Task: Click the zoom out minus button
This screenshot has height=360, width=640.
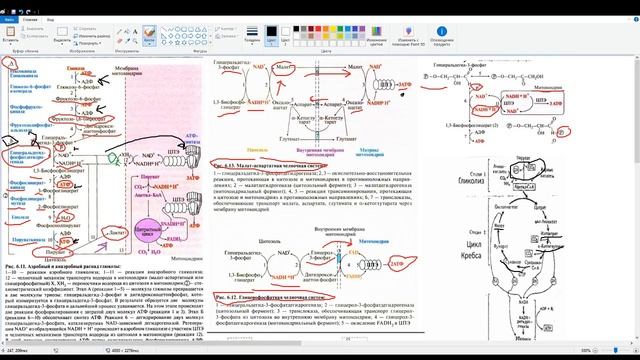Action: pyautogui.click(x=596, y=350)
